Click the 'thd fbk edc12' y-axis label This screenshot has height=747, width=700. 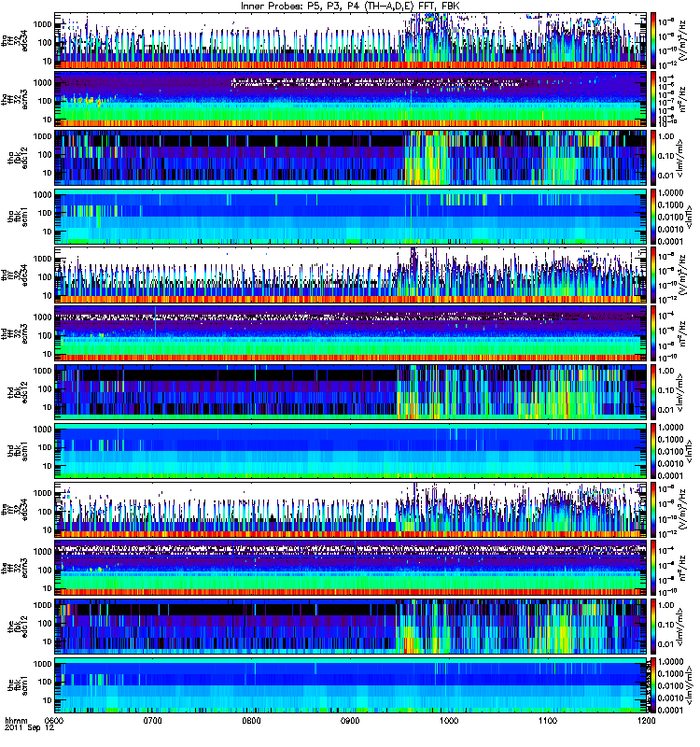(x=18, y=392)
